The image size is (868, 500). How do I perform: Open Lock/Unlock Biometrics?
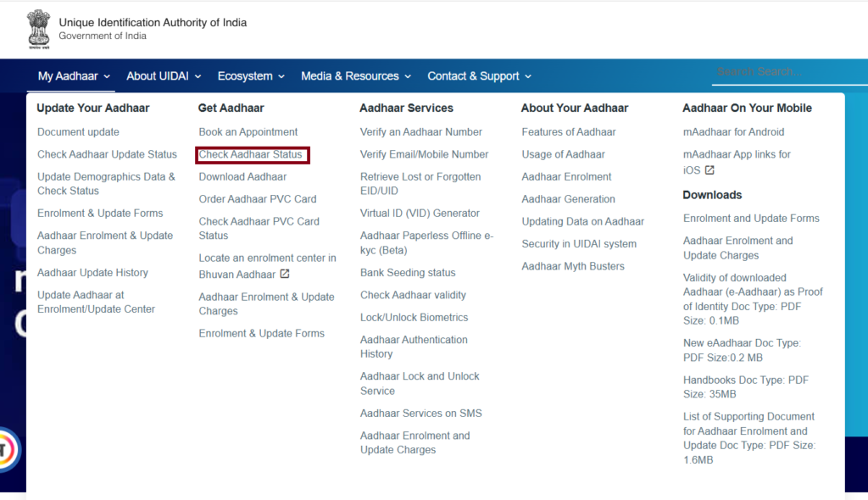click(x=414, y=317)
